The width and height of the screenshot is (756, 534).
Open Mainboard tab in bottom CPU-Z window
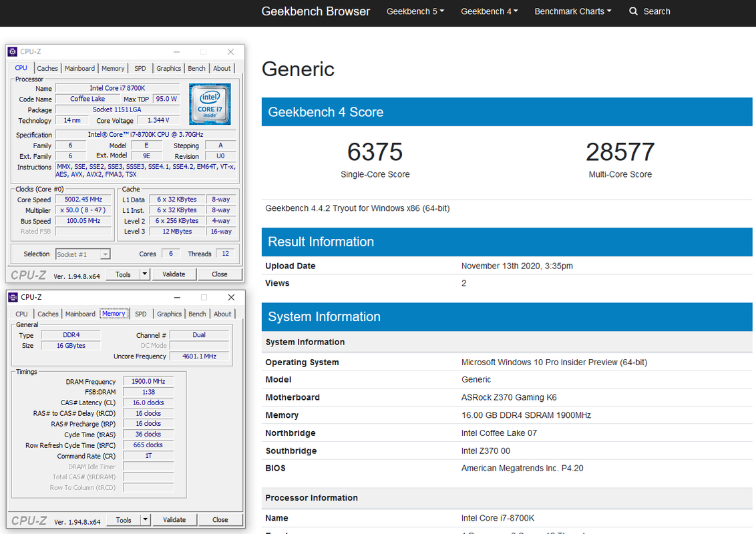coord(80,314)
